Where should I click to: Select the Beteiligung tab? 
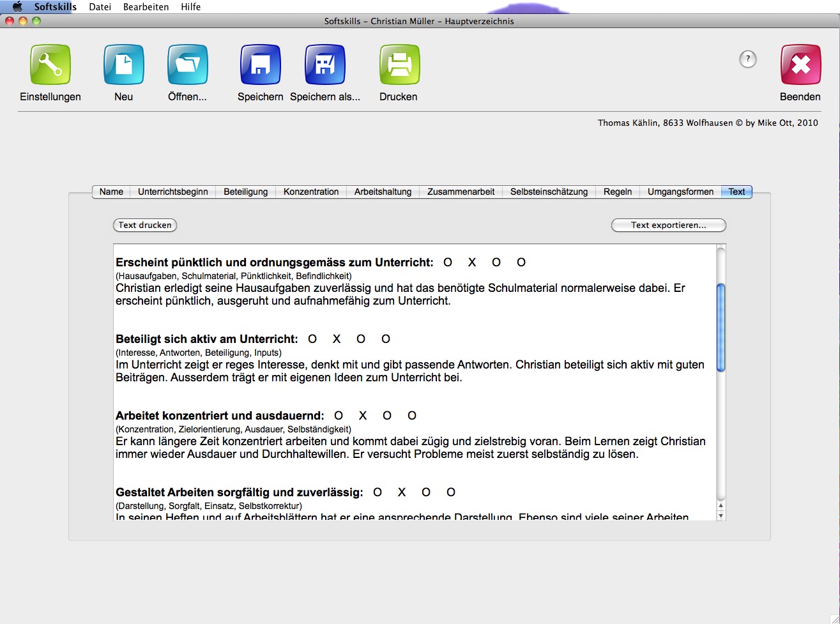tap(246, 192)
